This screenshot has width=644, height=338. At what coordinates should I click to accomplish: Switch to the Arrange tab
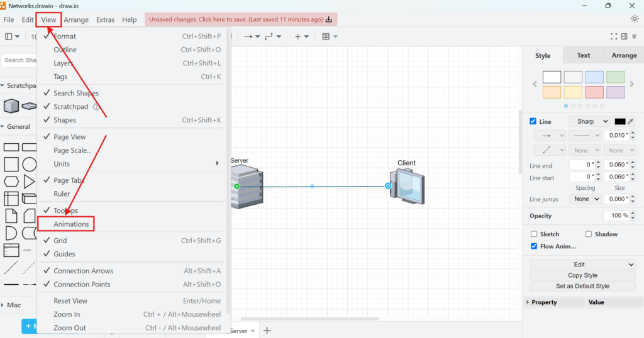624,55
